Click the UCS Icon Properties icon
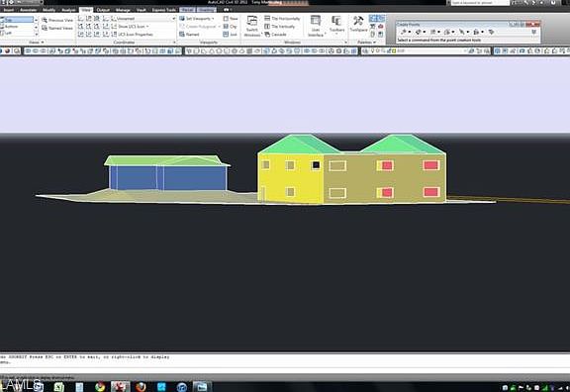570x392 pixels. [114, 35]
